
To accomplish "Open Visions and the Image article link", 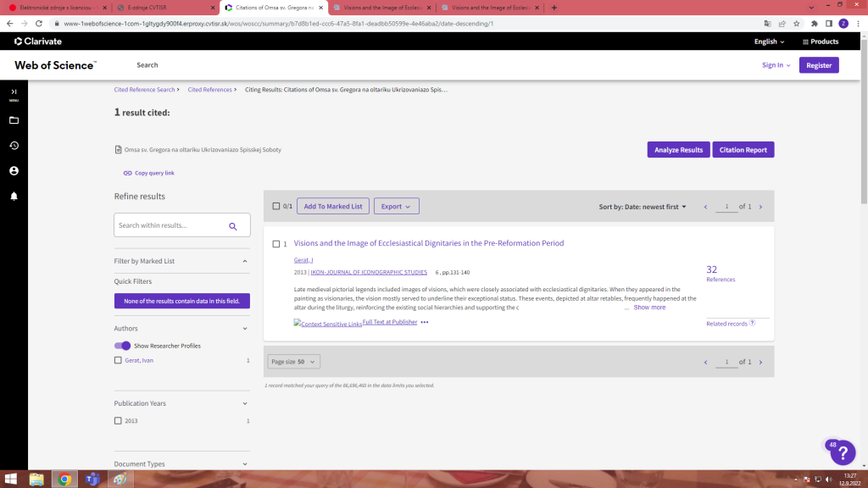I will coord(428,243).
